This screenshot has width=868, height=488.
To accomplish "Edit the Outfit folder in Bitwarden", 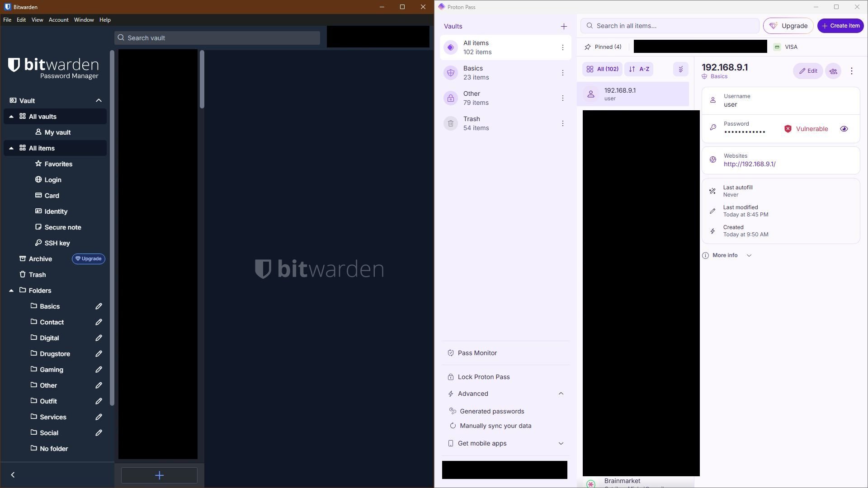I will (x=99, y=401).
